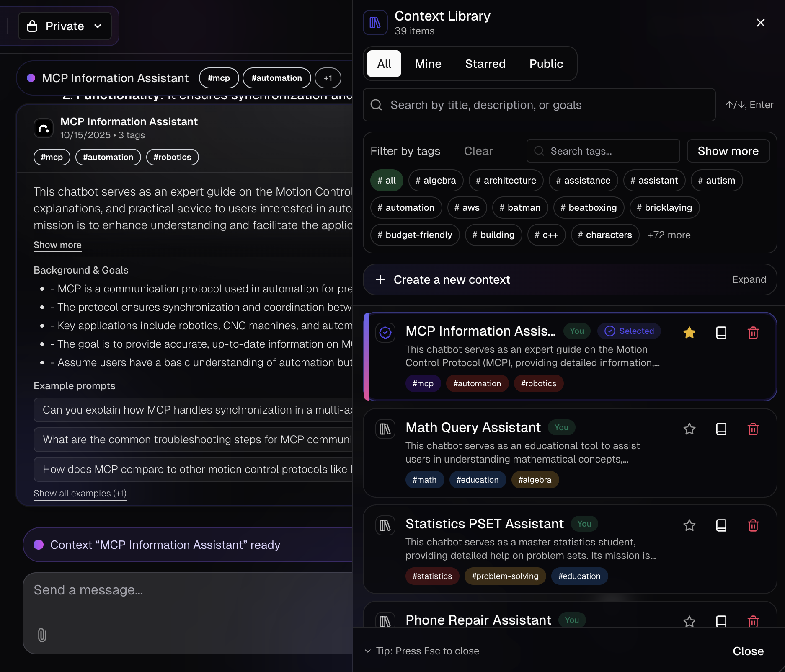This screenshot has width=785, height=672.
Task: Click the Search by title, description field
Action: [539, 105]
